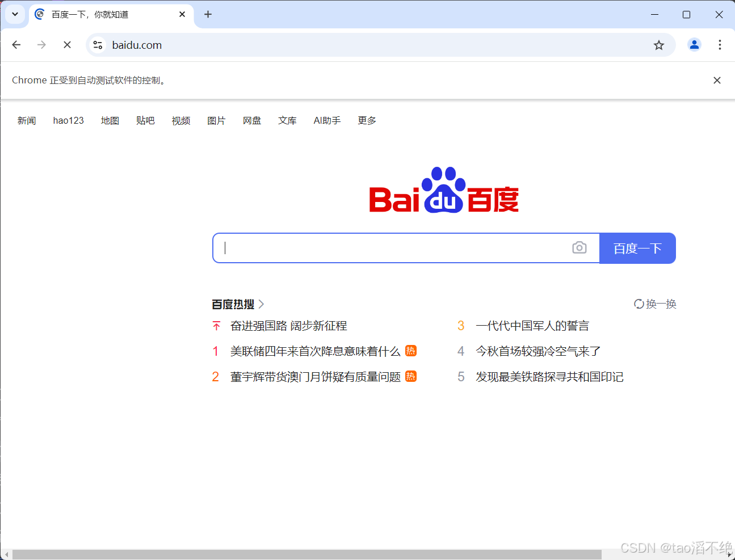This screenshot has width=735, height=560.
Task: Open the 文库 link
Action: click(x=287, y=121)
